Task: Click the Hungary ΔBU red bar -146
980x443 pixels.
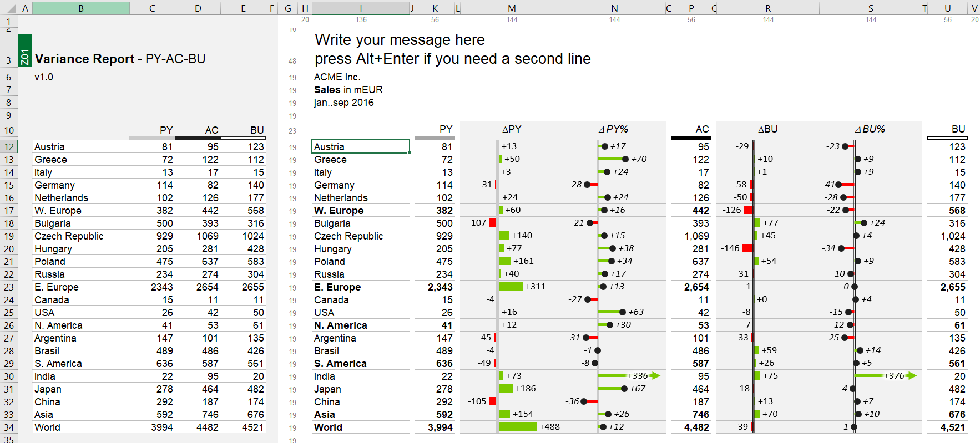Action: coord(747,248)
